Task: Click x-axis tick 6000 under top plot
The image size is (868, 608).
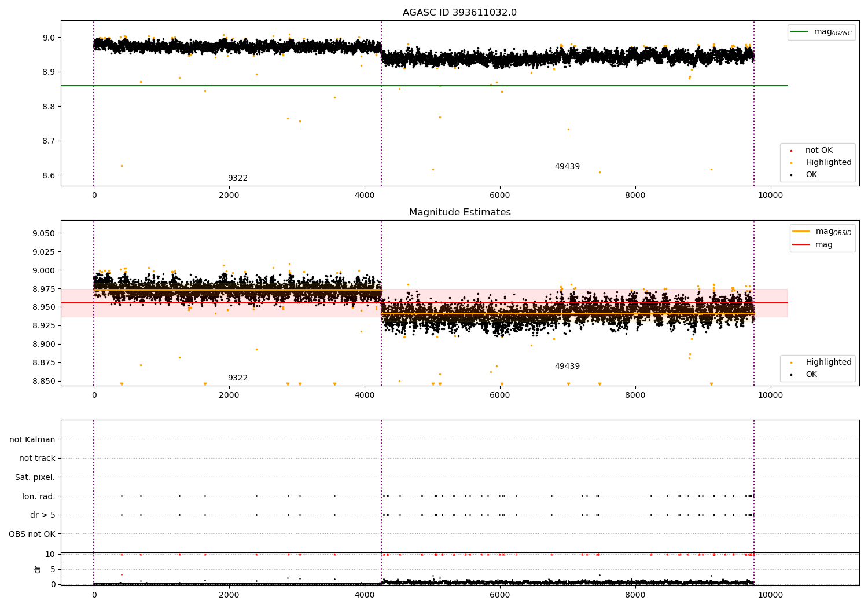Action: (500, 196)
